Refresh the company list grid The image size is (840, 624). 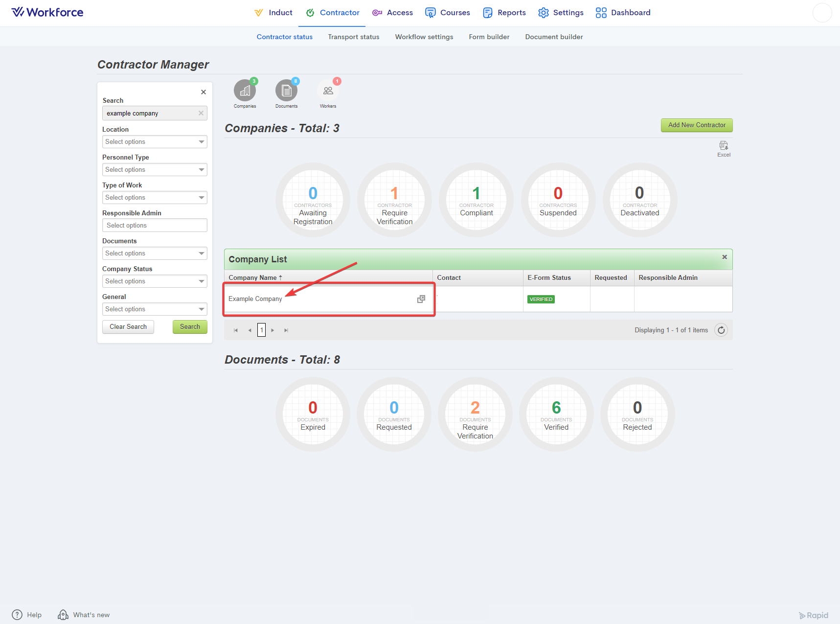(x=721, y=330)
